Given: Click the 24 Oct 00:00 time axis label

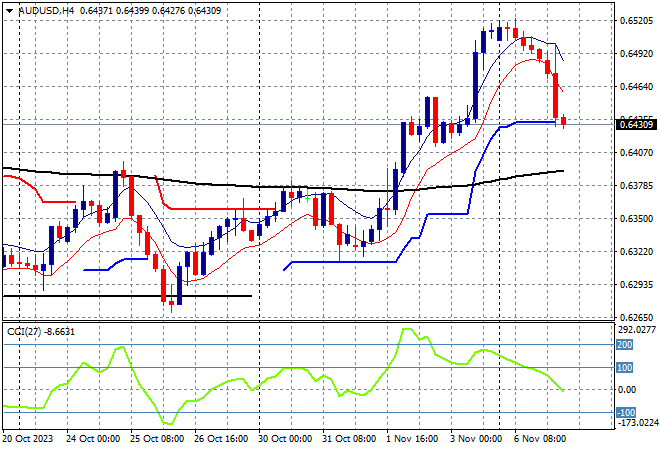Looking at the screenshot, I should point(93,439).
